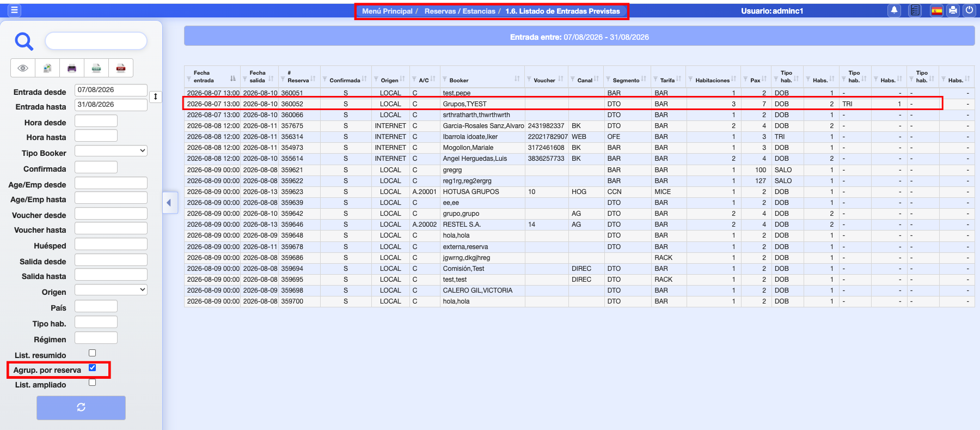
Task: Click the Salida desde field
Action: point(111,260)
